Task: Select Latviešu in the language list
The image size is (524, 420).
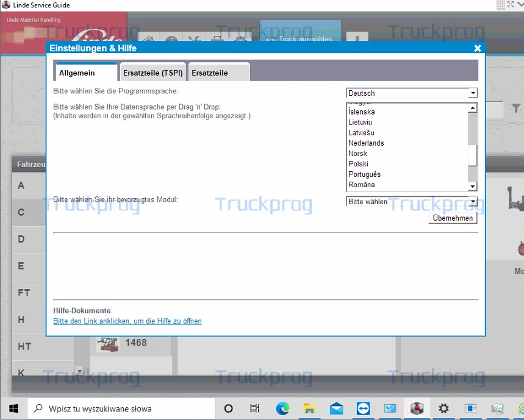Action: pyautogui.click(x=361, y=132)
